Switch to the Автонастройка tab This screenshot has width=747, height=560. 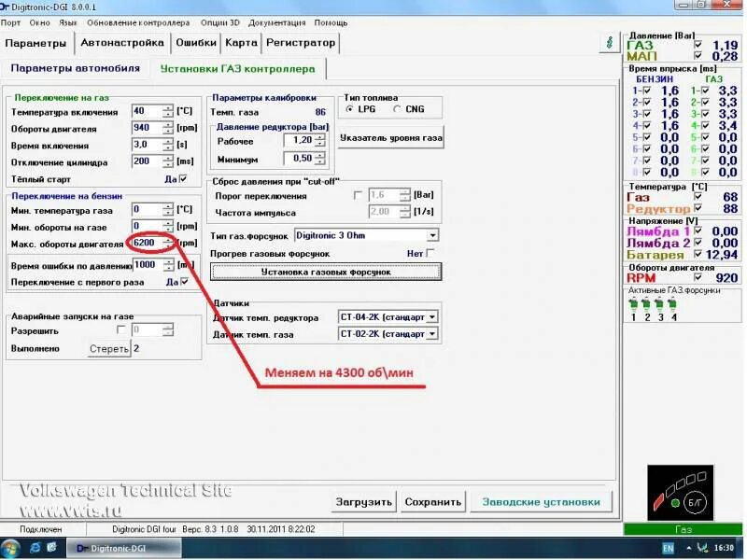pos(122,43)
